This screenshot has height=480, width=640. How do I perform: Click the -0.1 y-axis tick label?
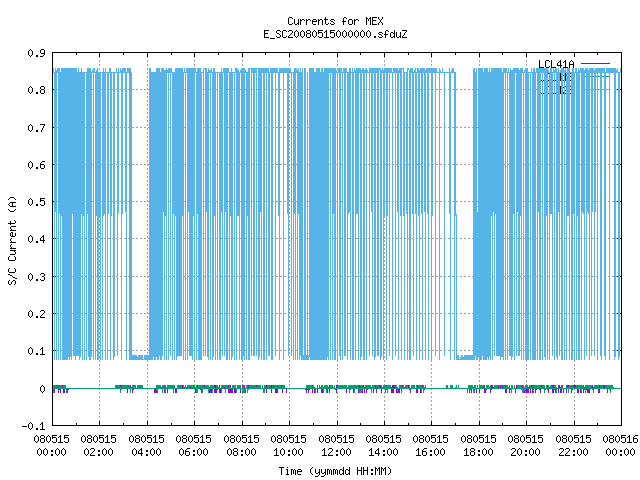point(33,426)
